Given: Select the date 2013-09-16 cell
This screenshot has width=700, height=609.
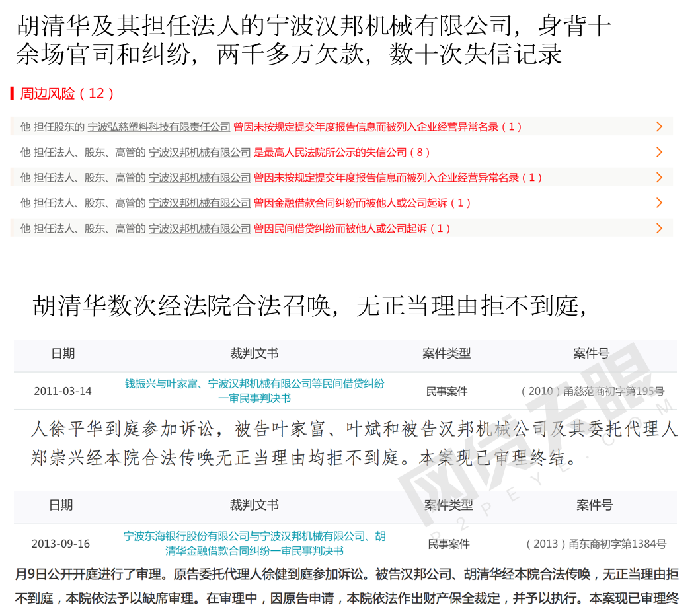Looking at the screenshot, I should [61, 544].
